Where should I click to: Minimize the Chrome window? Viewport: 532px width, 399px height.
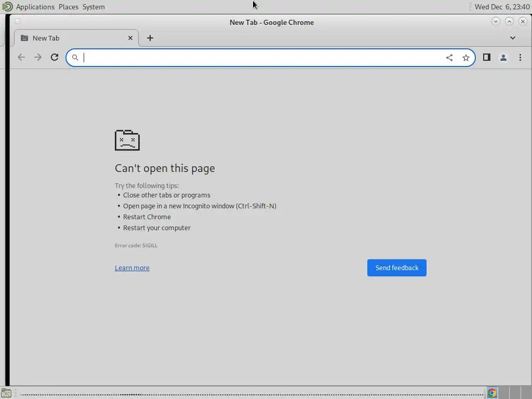coord(496,21)
